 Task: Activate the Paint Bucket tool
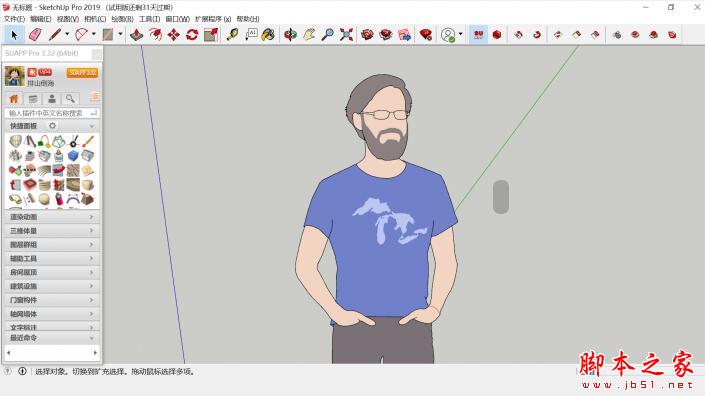tap(268, 35)
